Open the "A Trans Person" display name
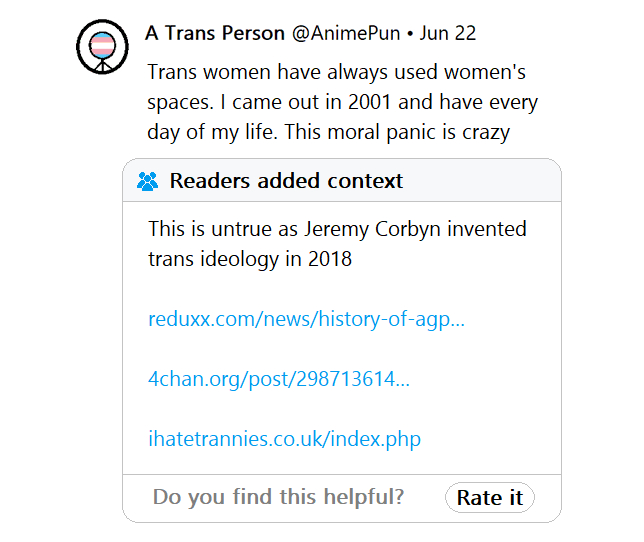The height and width of the screenshot is (542, 644). pos(214,33)
